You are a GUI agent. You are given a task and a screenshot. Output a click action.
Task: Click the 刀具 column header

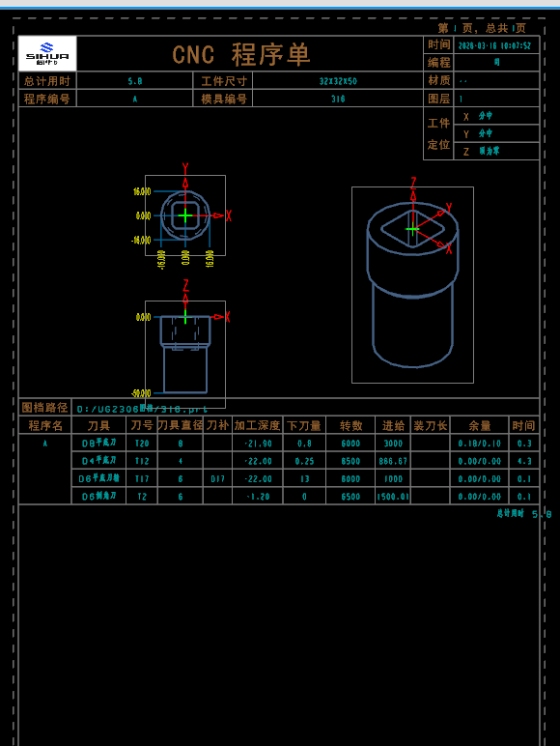tap(98, 425)
